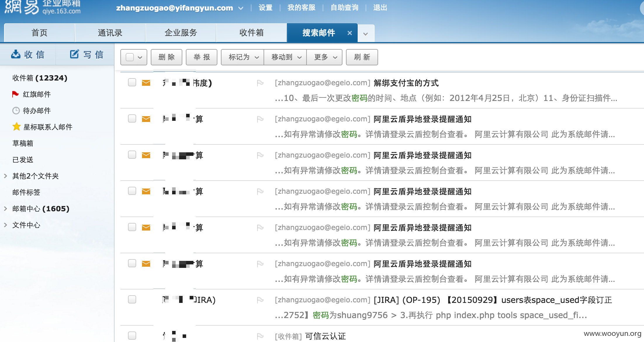Switch to 首页 tab
Screen dimensions: 644x342
pyautogui.click(x=39, y=33)
